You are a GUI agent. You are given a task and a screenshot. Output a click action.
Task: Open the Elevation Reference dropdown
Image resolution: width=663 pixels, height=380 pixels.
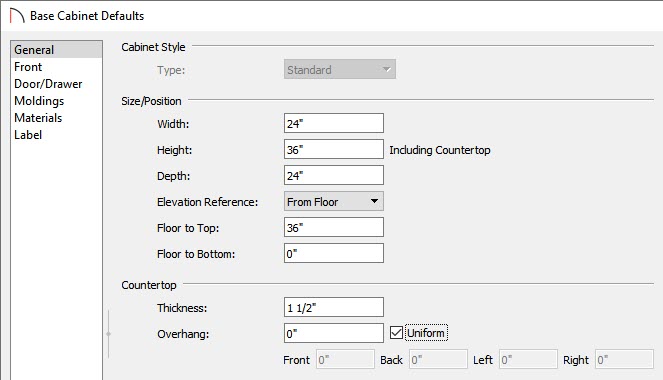coord(334,202)
